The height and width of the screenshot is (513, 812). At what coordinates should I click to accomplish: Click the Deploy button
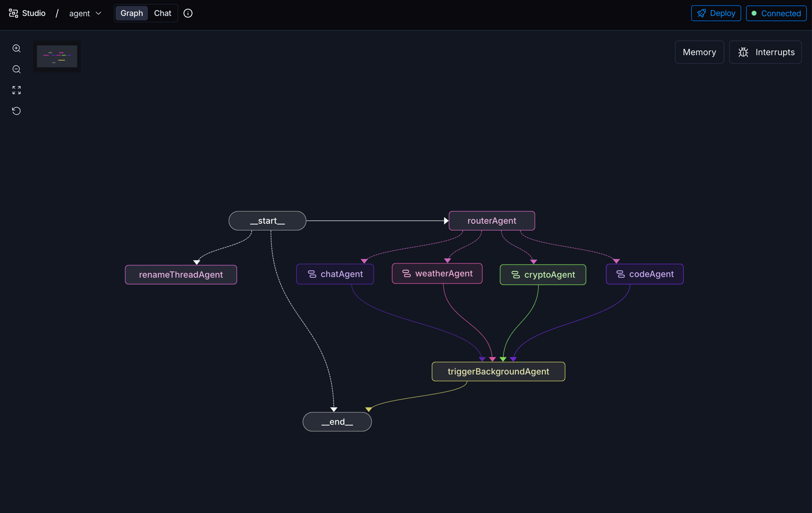716,13
